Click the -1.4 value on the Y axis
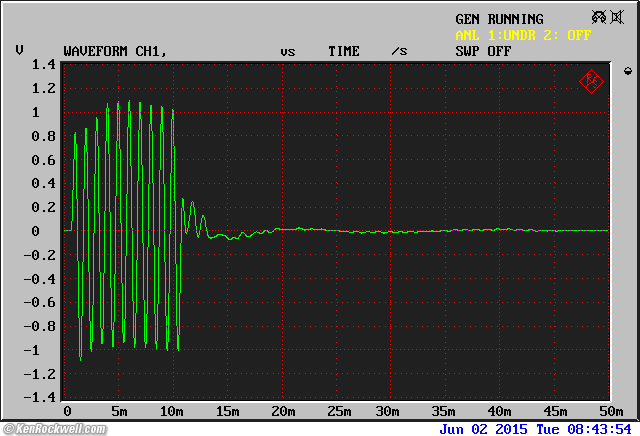 click(40, 397)
